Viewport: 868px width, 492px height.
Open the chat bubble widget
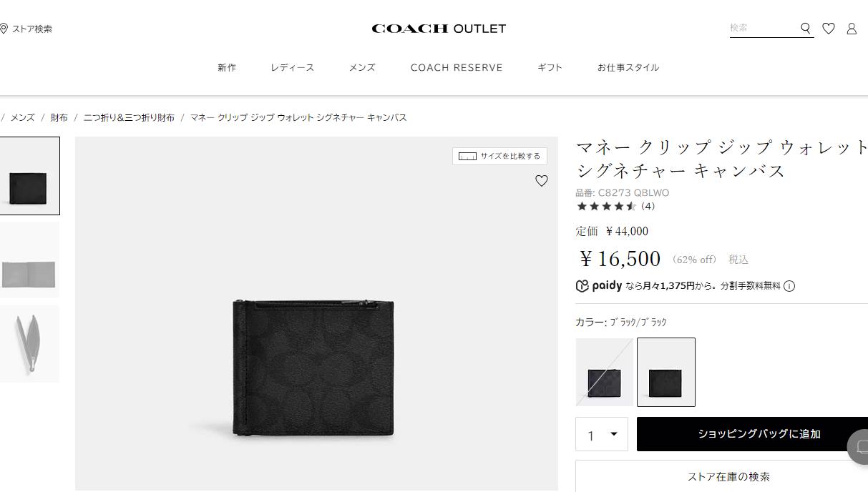(859, 447)
